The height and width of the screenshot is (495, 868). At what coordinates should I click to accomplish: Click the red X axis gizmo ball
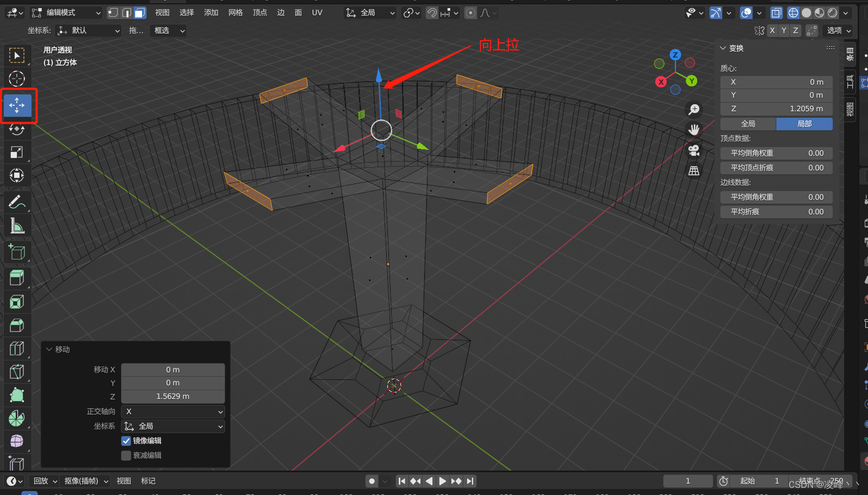[661, 82]
